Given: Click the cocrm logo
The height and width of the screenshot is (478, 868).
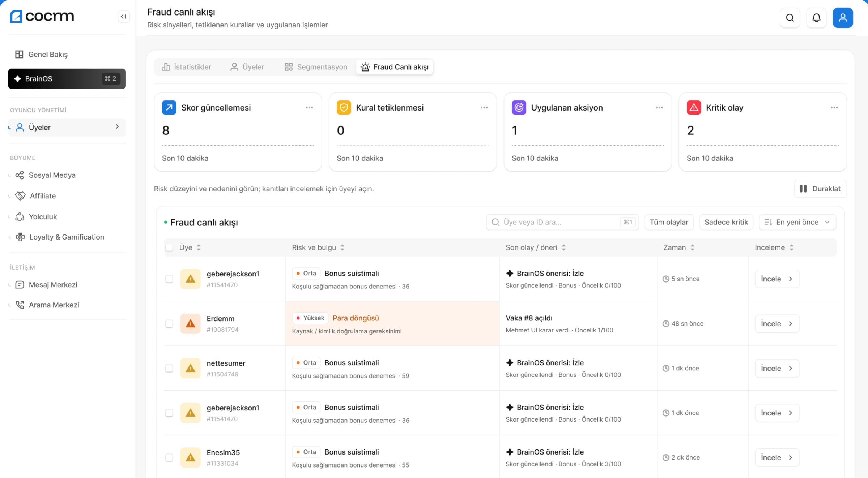Looking at the screenshot, I should [42, 16].
